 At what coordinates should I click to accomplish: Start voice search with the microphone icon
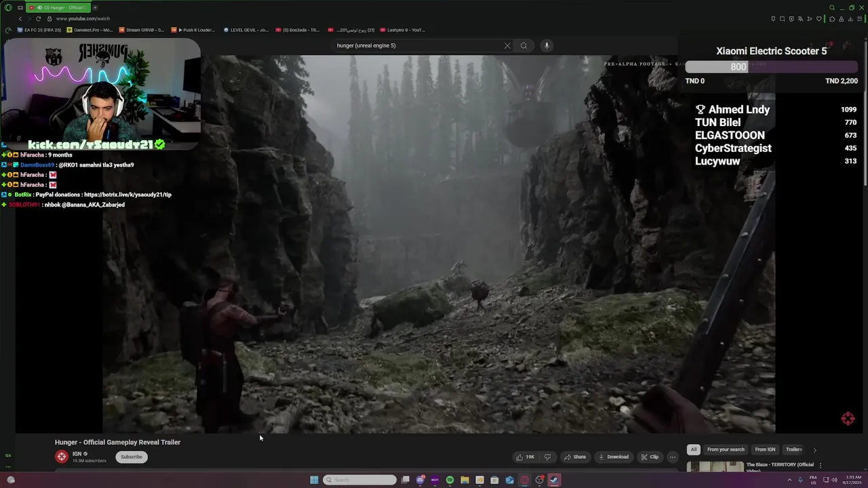[x=547, y=45]
